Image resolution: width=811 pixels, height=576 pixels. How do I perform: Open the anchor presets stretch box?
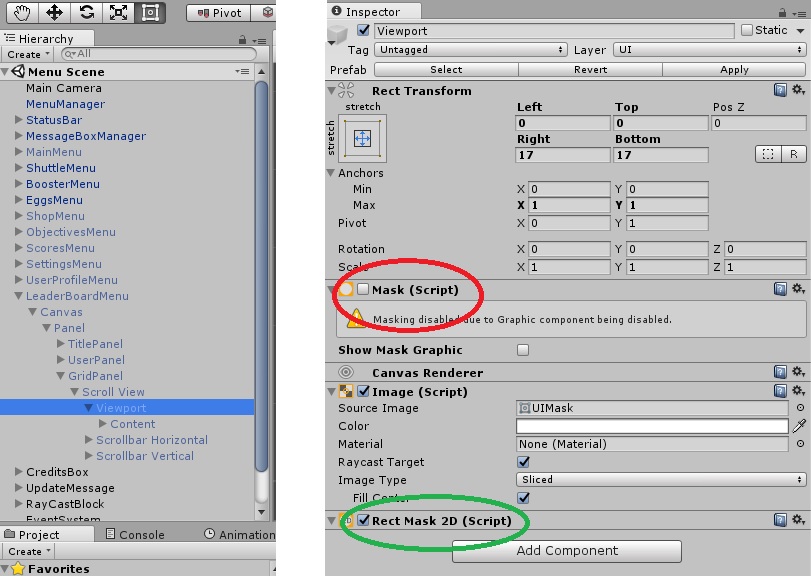coord(362,138)
